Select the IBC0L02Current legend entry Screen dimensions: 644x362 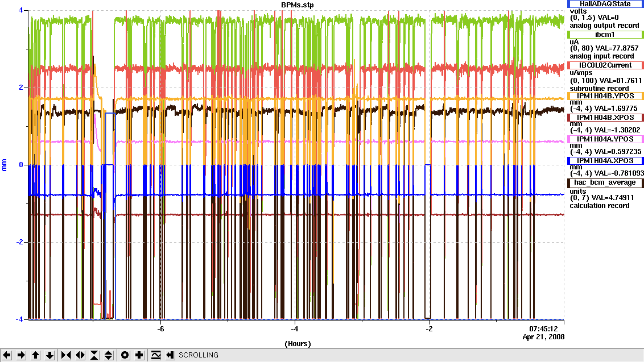[x=605, y=65]
